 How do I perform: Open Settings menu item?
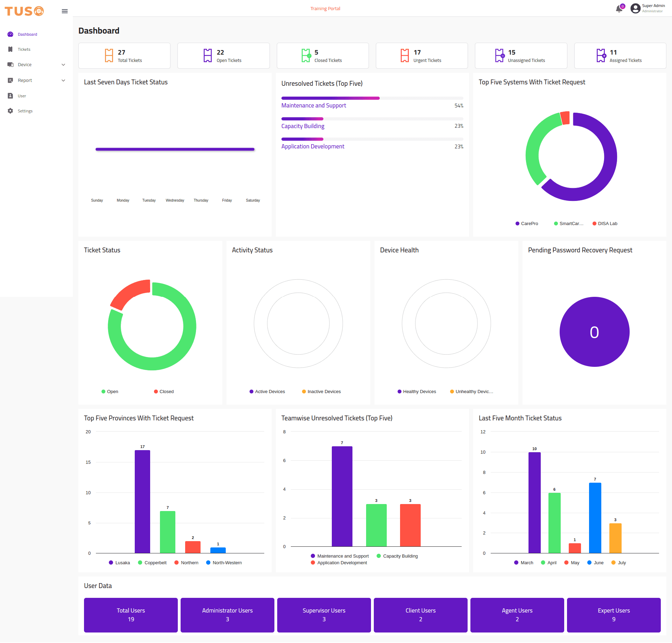25,111
